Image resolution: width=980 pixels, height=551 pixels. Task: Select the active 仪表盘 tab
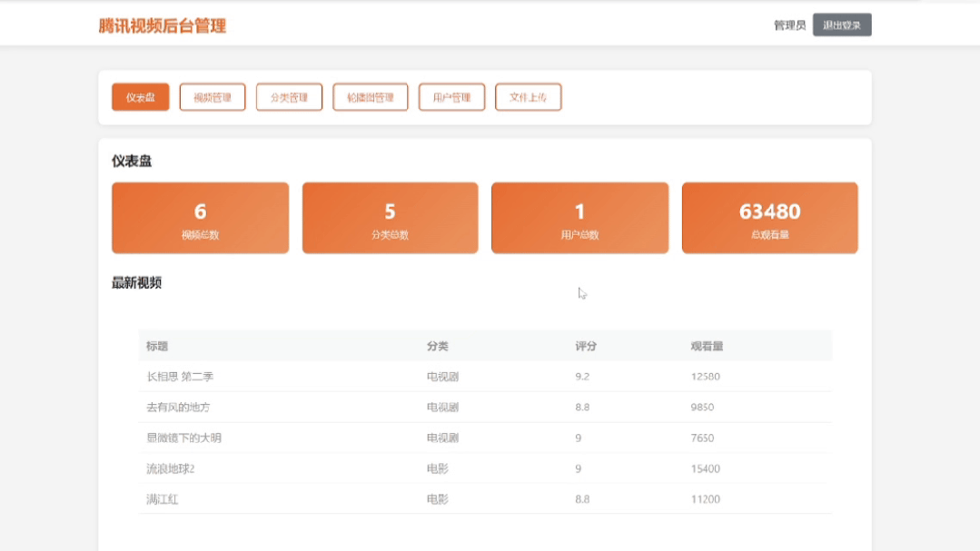(139, 97)
